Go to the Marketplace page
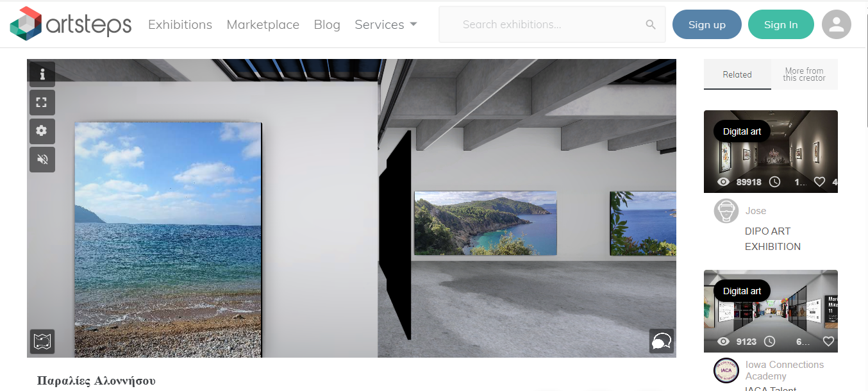This screenshot has height=391, width=868. coord(263,24)
